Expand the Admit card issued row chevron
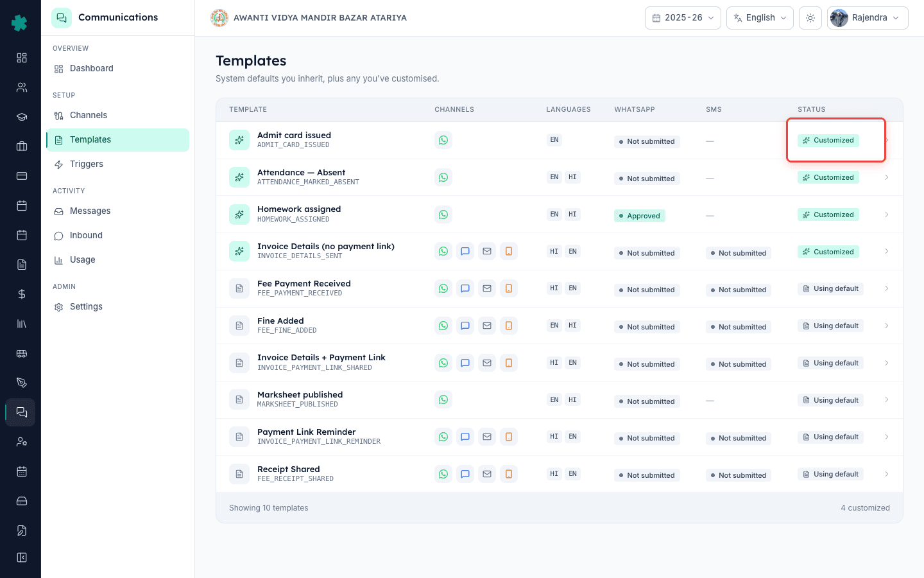This screenshot has height=578, width=924. (887, 140)
